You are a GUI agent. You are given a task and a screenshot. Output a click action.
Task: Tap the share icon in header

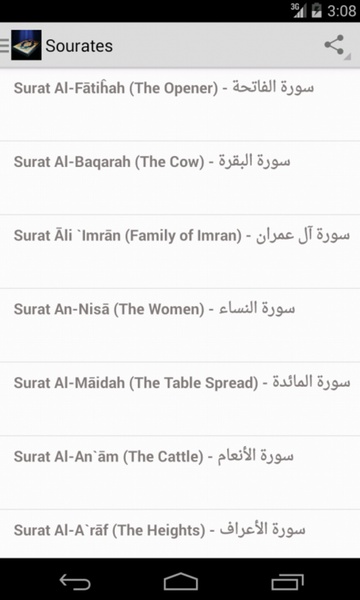click(334, 45)
